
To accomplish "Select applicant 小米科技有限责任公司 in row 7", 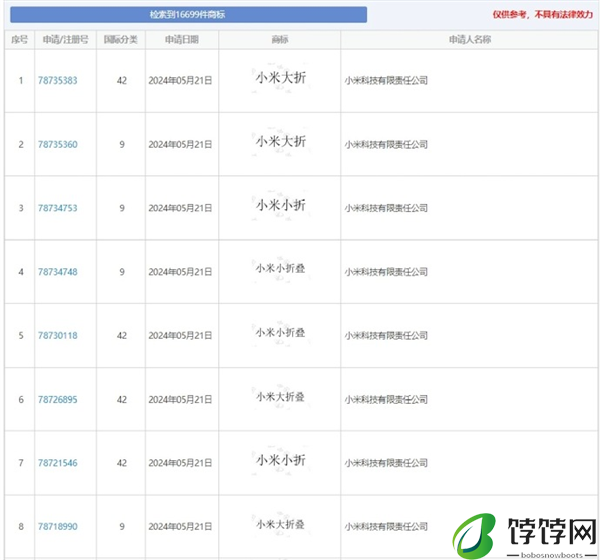I will coord(386,463).
